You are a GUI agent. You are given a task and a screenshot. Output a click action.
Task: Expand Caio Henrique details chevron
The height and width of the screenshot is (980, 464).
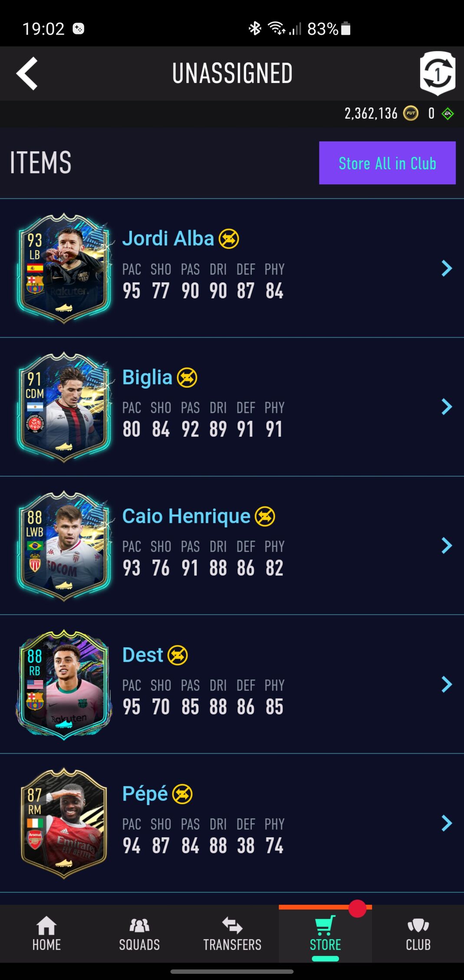pyautogui.click(x=447, y=546)
